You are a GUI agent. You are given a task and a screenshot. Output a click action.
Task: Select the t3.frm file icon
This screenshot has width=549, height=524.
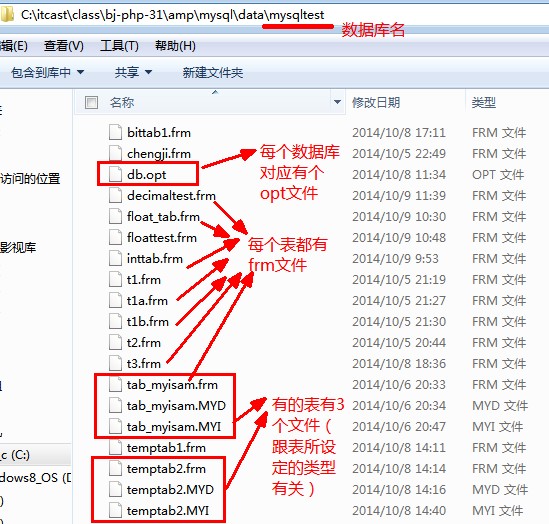click(115, 363)
